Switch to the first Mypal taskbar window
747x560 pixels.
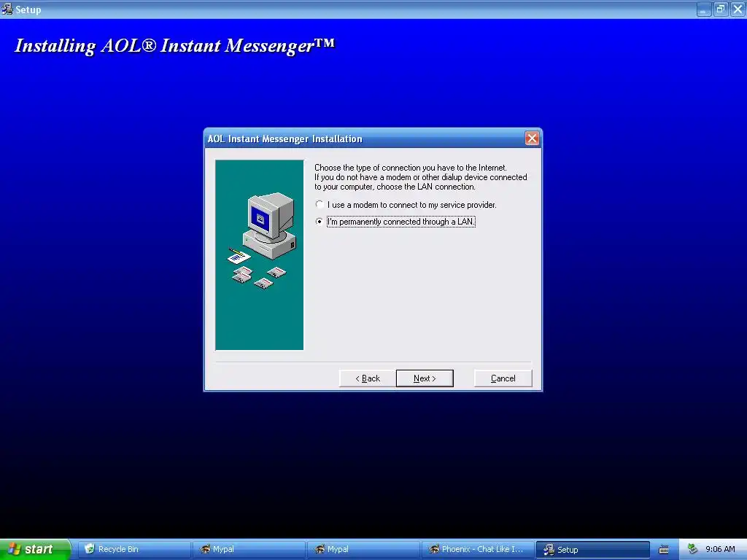249,550
